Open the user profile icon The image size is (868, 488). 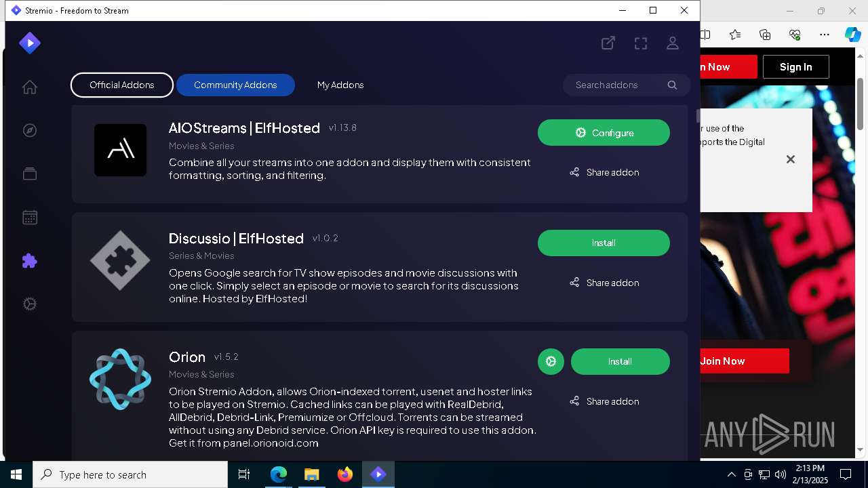673,43
